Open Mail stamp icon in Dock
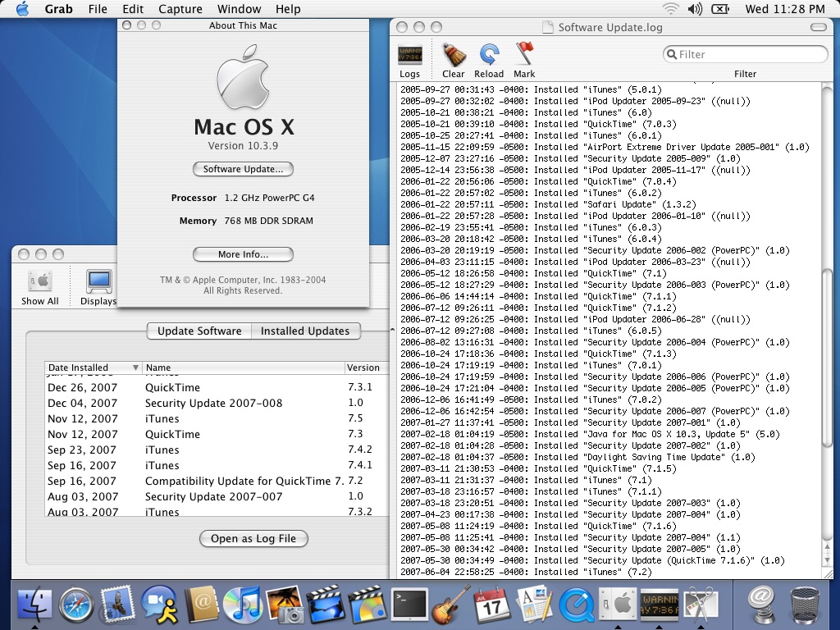Viewport: 840px width, 630px height. [117, 605]
